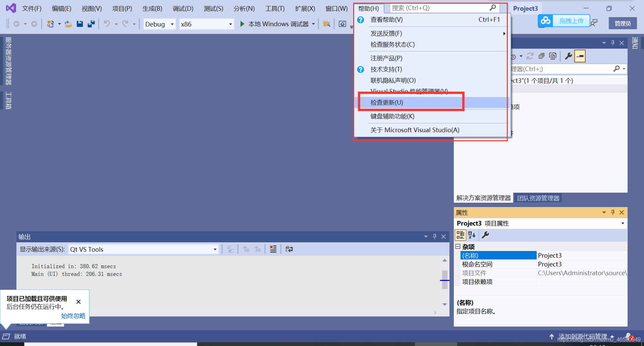Select 关于 Microsoft Visual Studio(A)

432,130
